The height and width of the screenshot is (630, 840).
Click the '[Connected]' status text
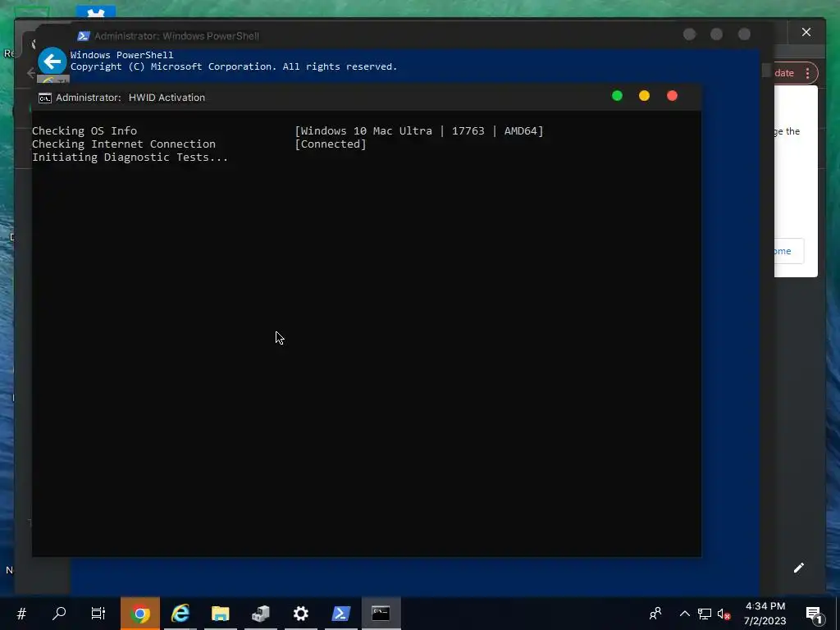[x=331, y=144]
